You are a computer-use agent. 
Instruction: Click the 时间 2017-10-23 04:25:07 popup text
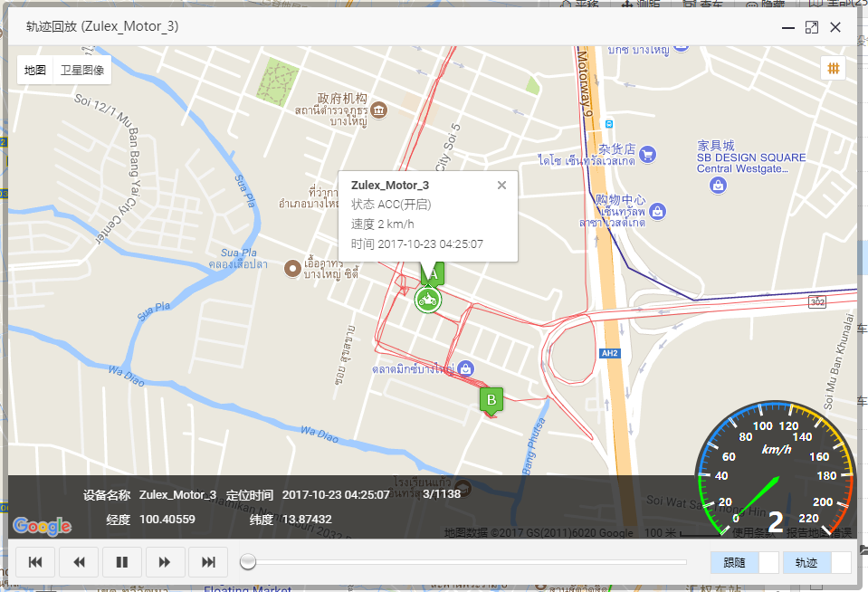click(417, 244)
